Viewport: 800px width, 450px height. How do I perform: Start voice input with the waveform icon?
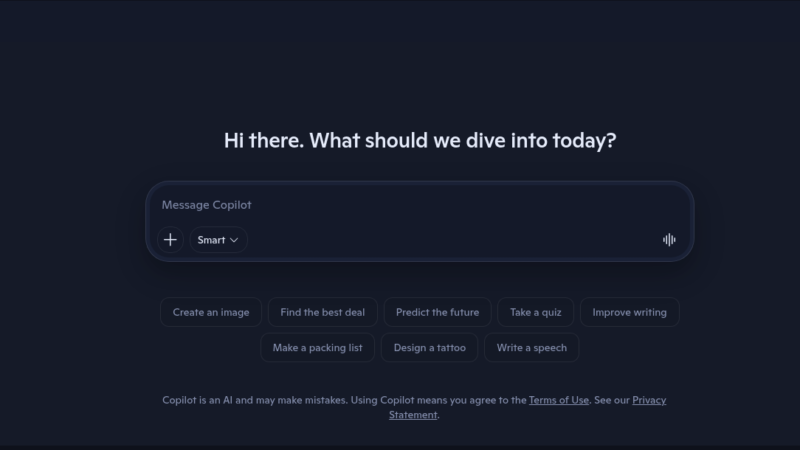[x=669, y=240]
